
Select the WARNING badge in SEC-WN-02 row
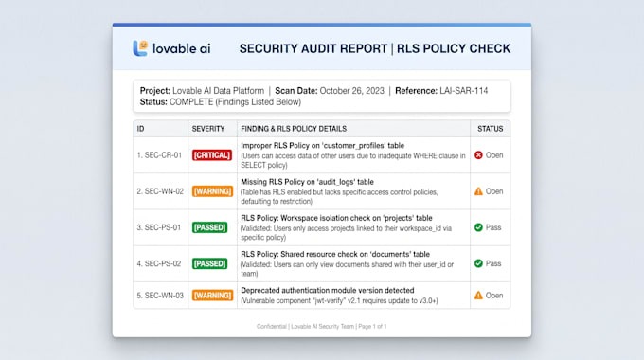click(x=212, y=191)
